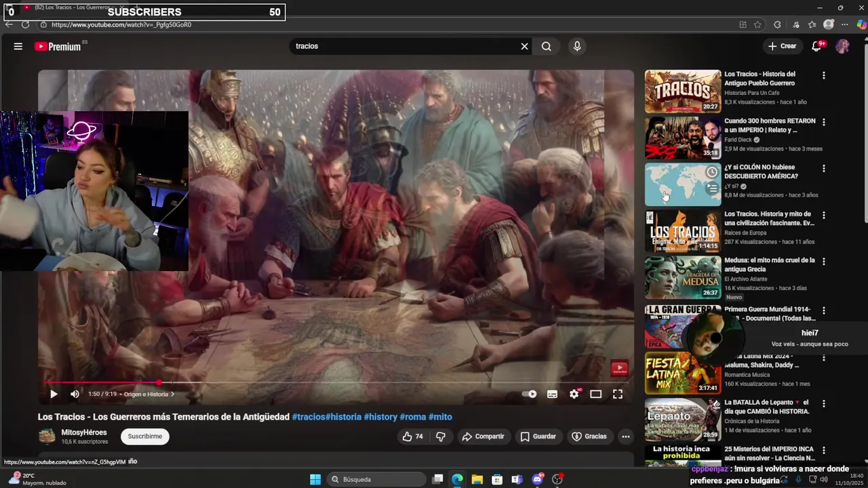Image resolution: width=868 pixels, height=488 pixels.
Task: Add Colón video to Watch Later clock
Action: coord(711,172)
